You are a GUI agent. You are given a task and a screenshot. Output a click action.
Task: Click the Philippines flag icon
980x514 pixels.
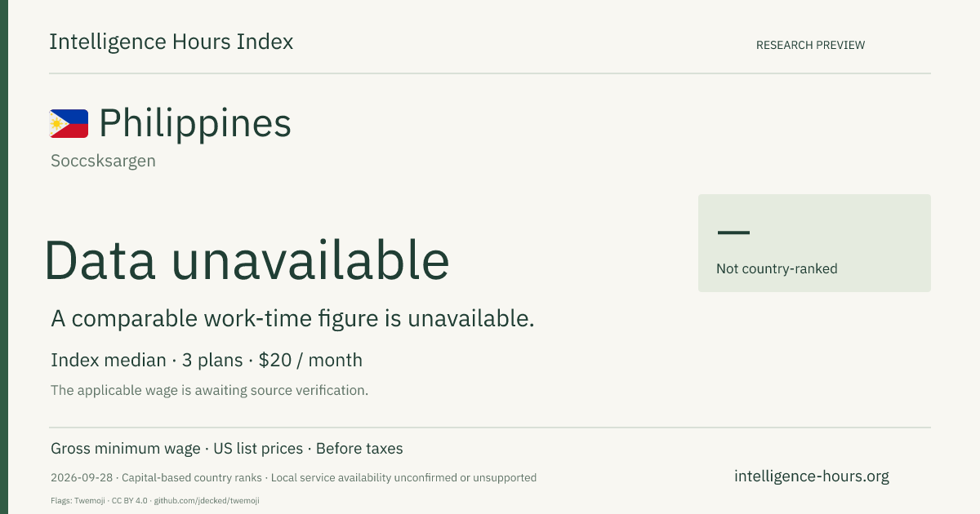point(69,124)
